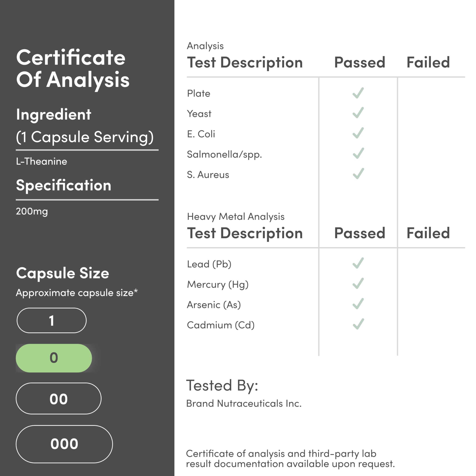Click the 200mg specification value
The width and height of the screenshot is (476, 476).
(32, 211)
